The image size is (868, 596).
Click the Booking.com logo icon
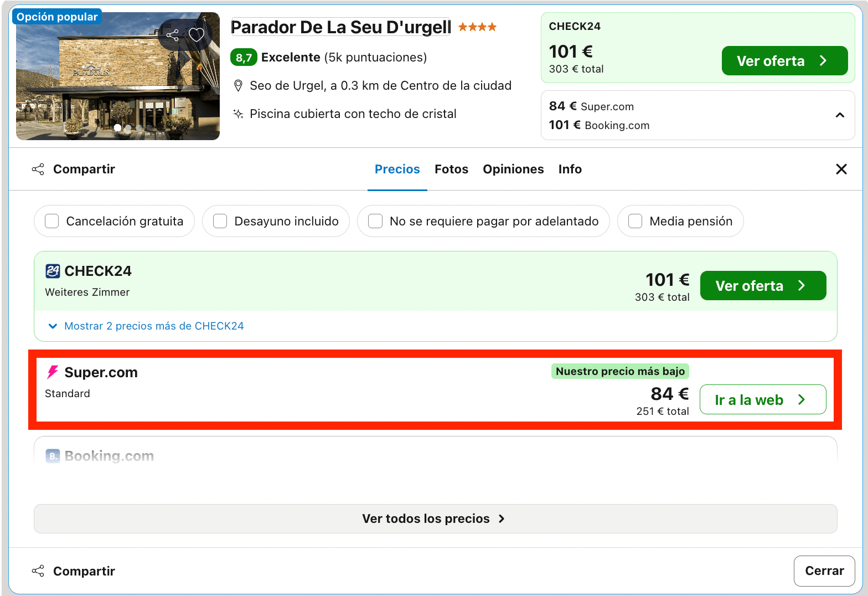pyautogui.click(x=53, y=456)
